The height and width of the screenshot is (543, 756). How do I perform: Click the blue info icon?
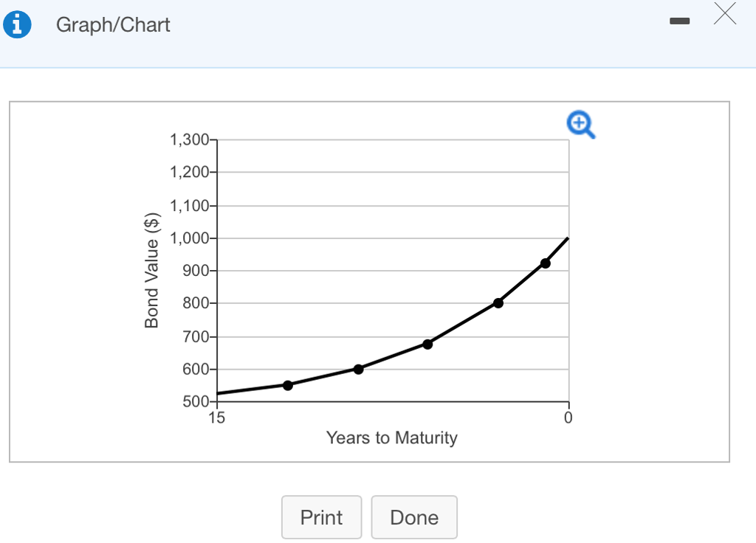point(17,25)
